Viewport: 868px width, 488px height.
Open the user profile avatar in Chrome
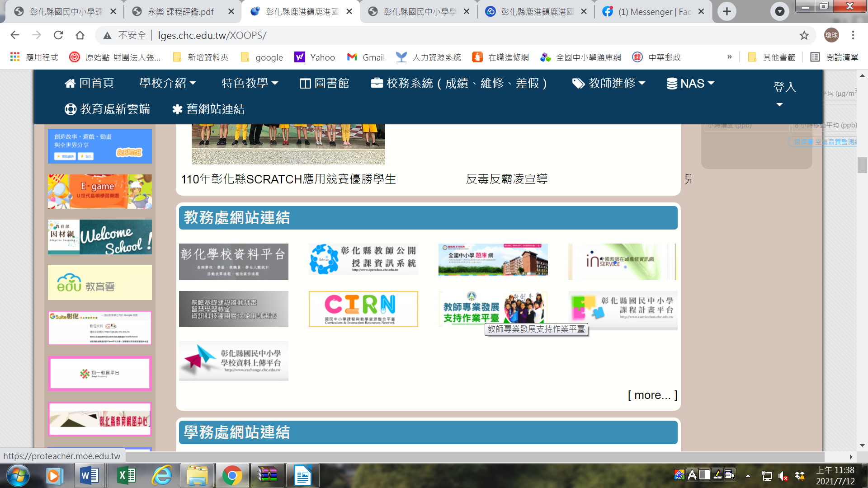pos(831,35)
